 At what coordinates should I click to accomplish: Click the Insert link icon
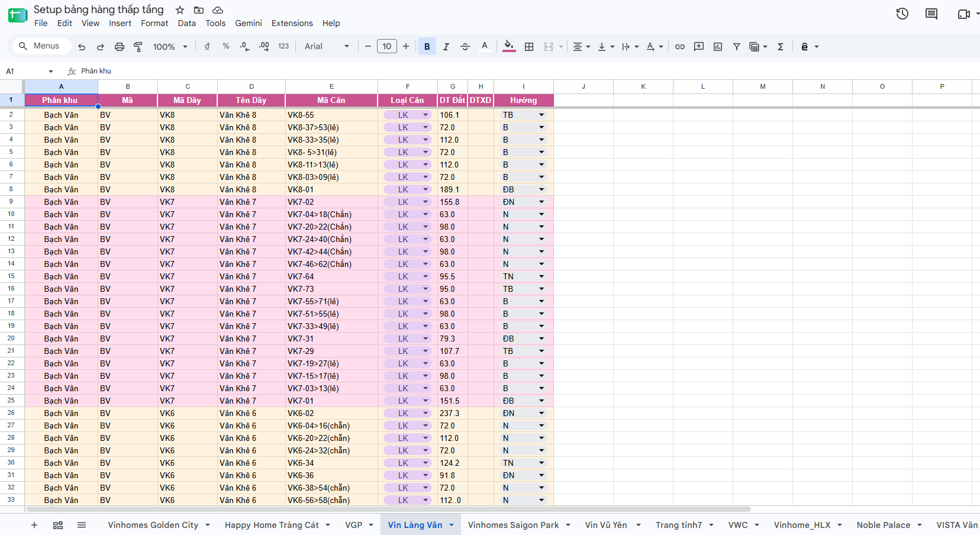(680, 47)
